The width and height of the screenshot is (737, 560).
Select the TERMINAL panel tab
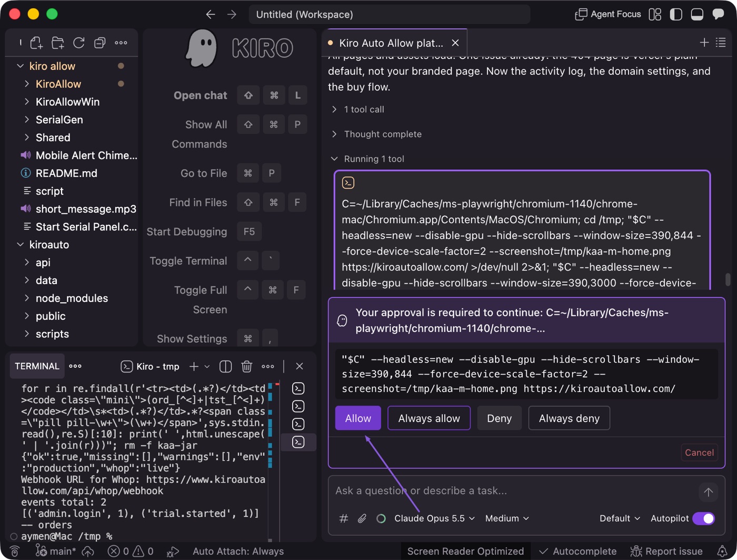37,366
